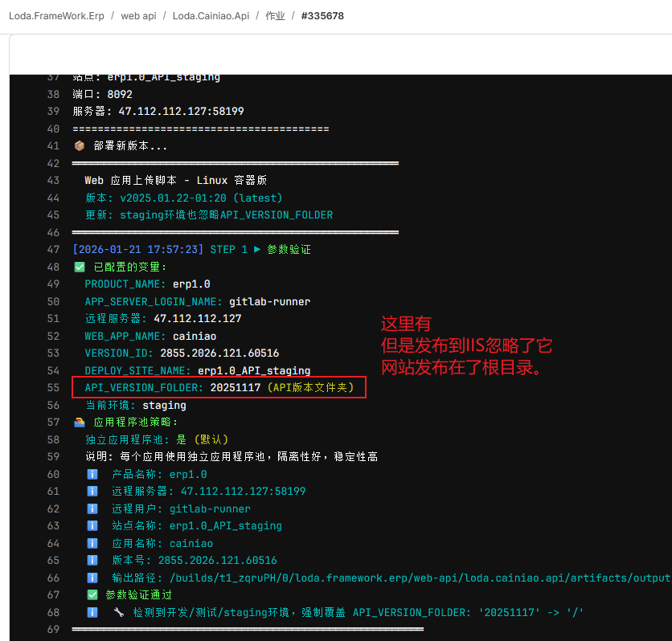Open the Loda.FrameWork.Erp breadcrumb link
This screenshot has height=641, width=672.
(56, 15)
